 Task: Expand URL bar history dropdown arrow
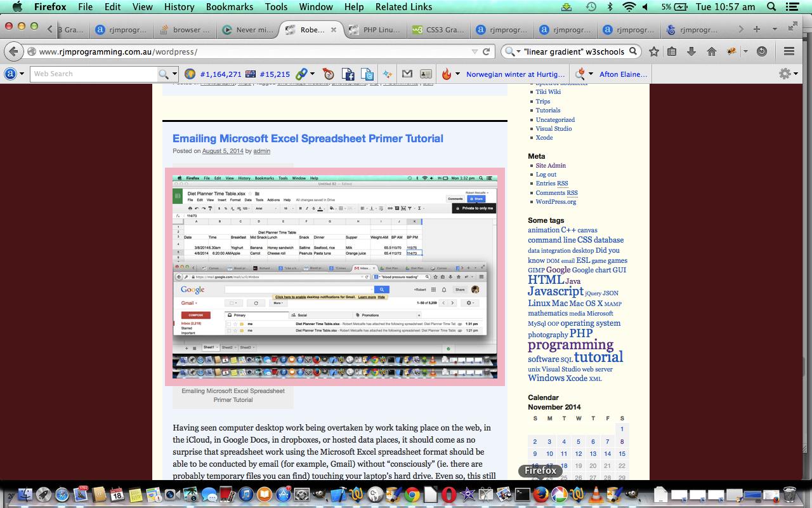475,51
